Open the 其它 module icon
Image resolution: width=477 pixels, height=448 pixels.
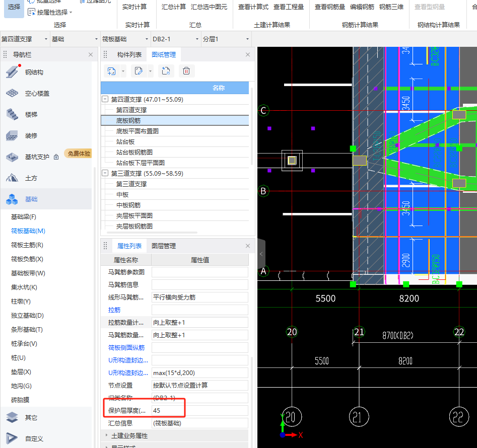[12, 417]
